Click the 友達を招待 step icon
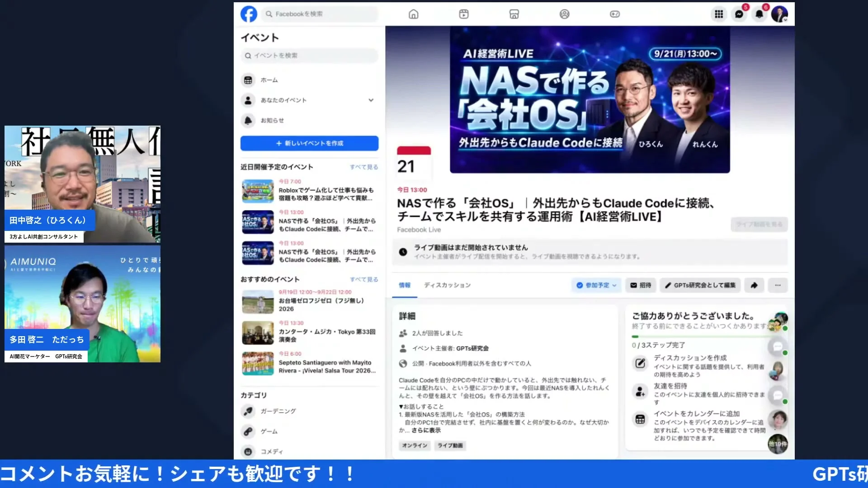This screenshot has height=488, width=868. 640,391
